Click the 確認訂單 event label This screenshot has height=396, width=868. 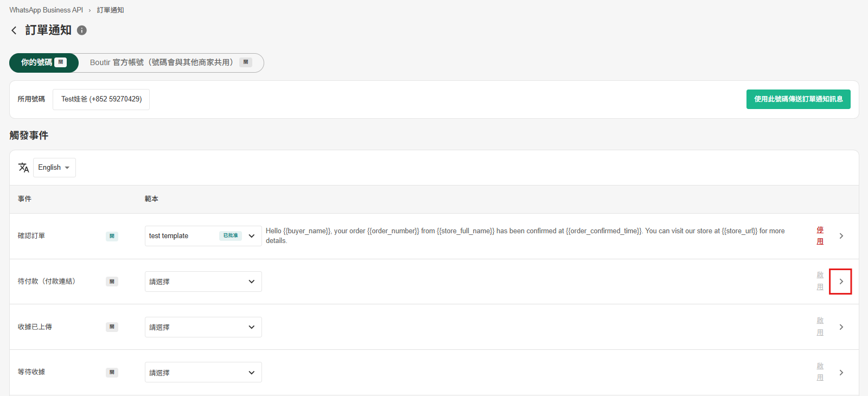(31, 236)
